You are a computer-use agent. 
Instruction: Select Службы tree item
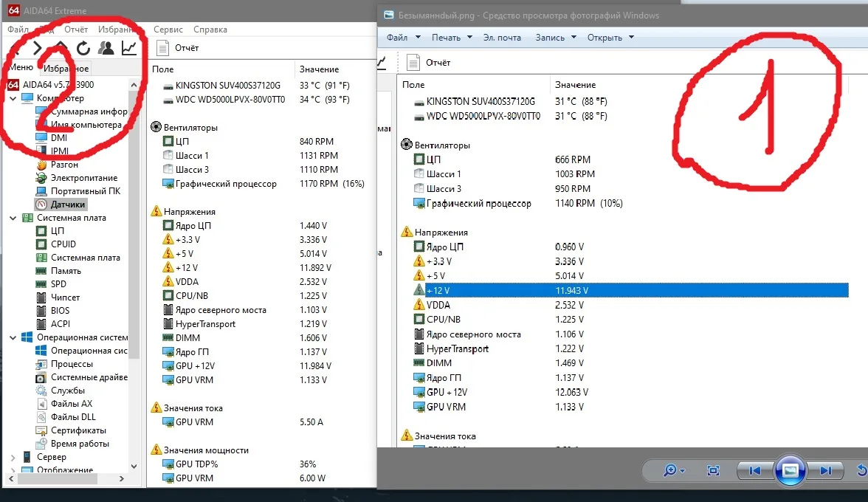(x=68, y=391)
